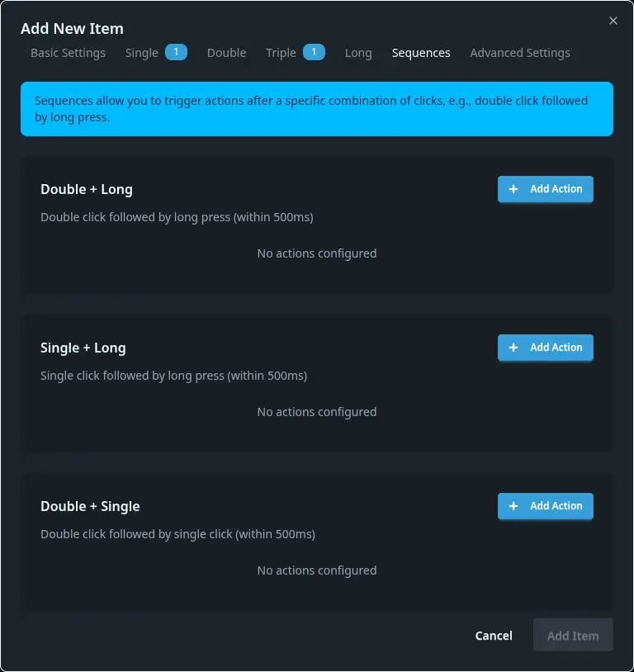Click the plus icon on Single + Long's Add Action

click(513, 348)
